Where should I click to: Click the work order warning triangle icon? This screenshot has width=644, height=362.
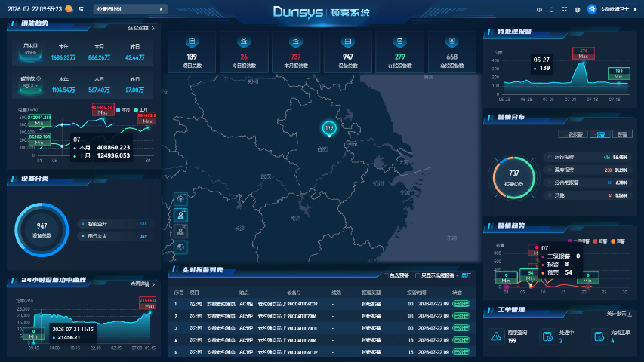[496, 336]
